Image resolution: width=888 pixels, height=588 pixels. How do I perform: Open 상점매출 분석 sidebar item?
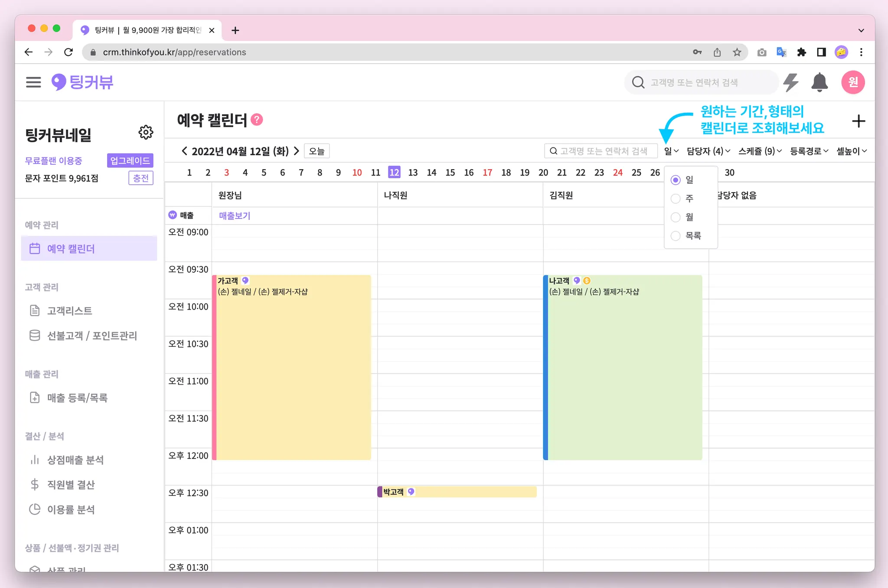point(75,460)
